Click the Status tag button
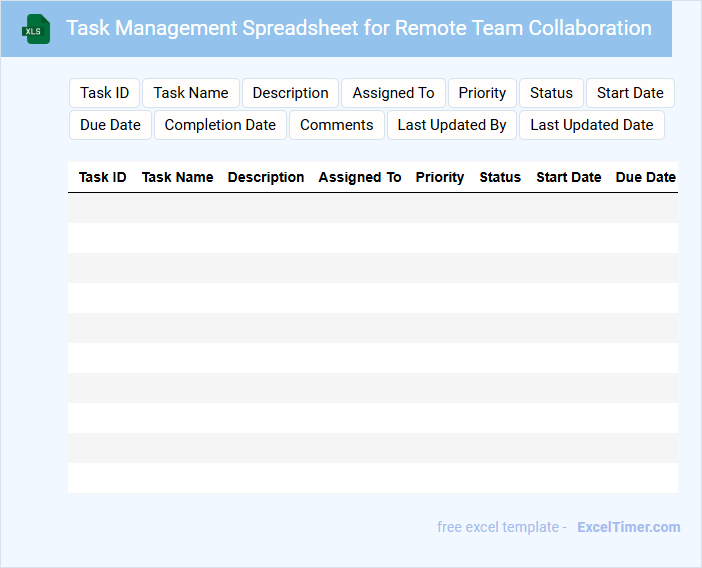 click(551, 93)
